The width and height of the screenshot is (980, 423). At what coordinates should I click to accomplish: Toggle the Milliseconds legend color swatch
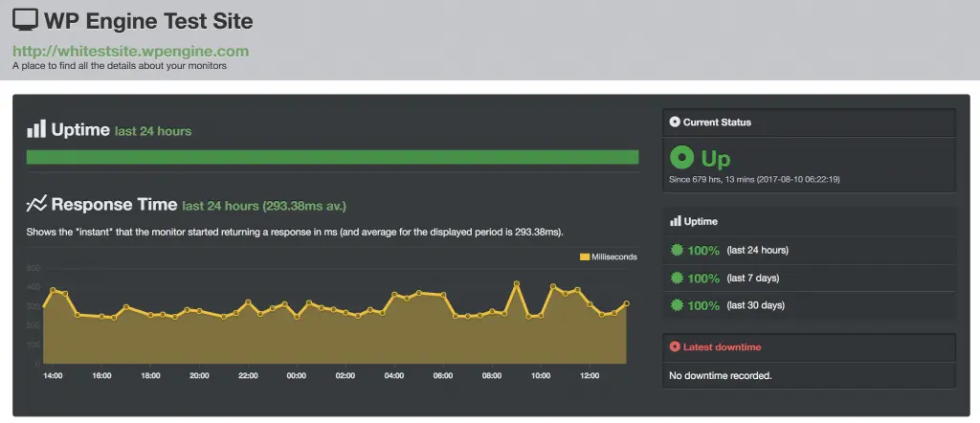[x=585, y=256]
